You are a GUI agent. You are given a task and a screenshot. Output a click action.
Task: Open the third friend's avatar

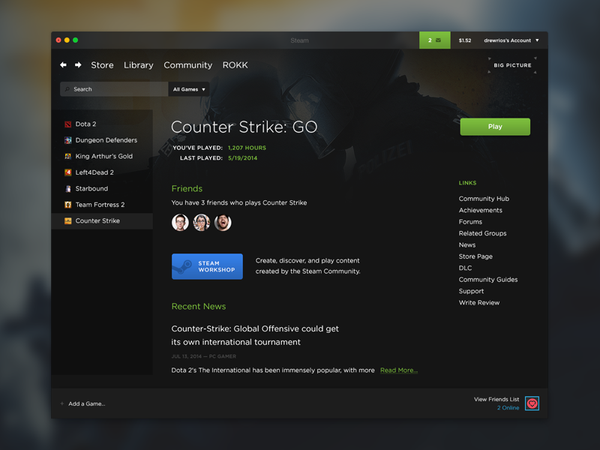(x=223, y=222)
